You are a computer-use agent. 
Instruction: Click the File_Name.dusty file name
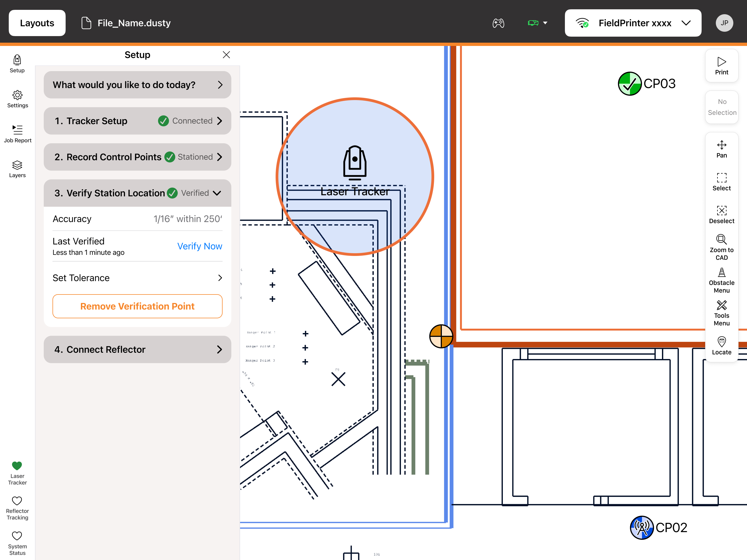[134, 23]
